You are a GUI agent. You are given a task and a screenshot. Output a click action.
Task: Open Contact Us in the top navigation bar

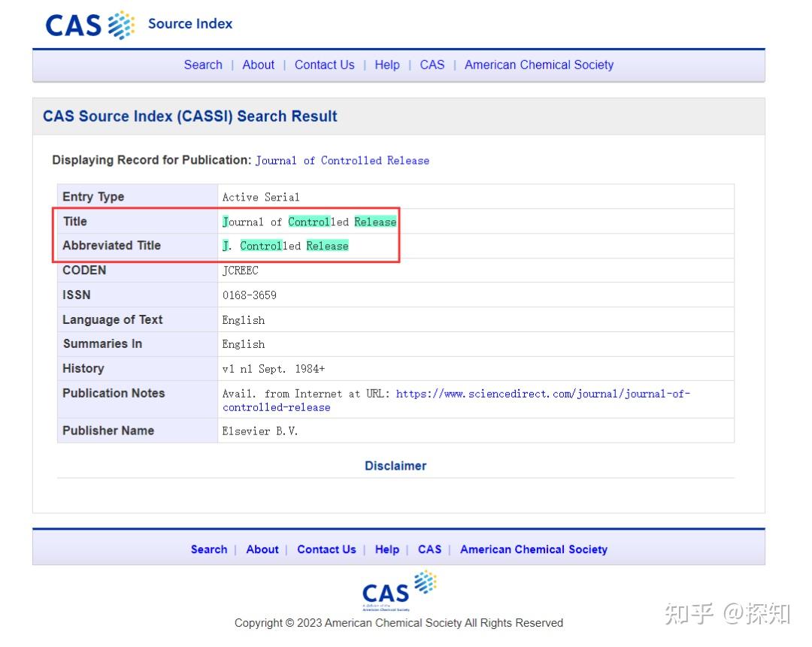pos(325,65)
